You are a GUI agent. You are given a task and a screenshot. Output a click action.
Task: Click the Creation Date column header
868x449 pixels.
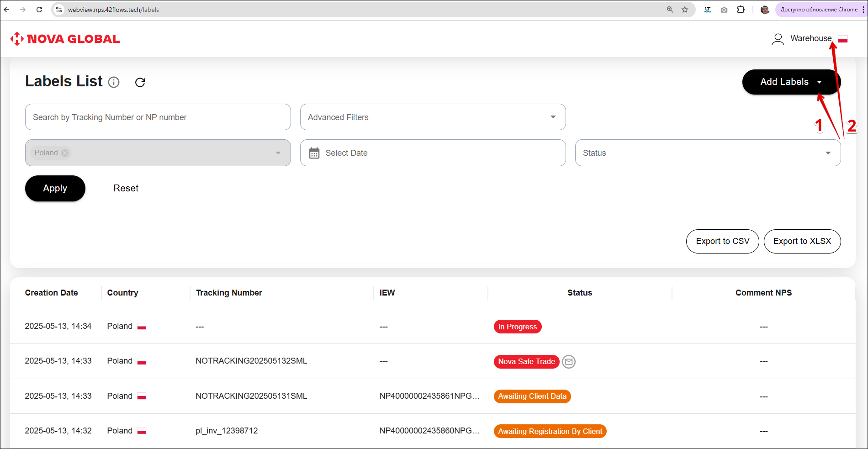(x=51, y=293)
